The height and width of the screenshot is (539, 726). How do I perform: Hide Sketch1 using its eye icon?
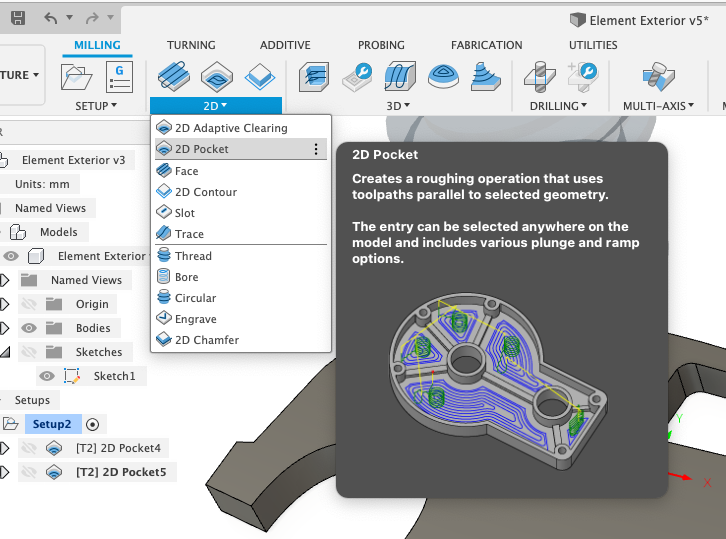coord(47,376)
